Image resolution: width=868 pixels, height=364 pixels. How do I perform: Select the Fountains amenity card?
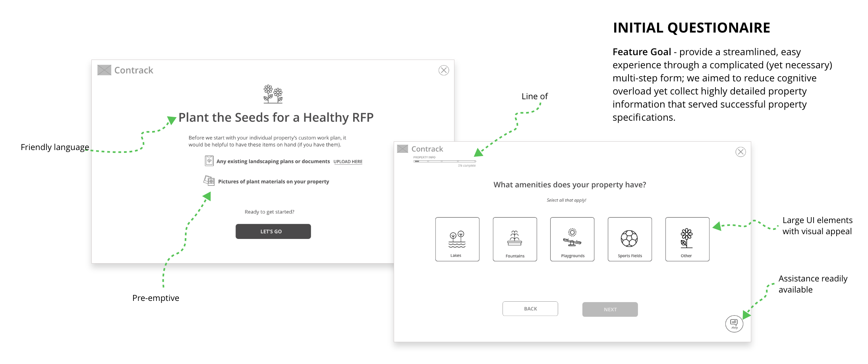[515, 239]
